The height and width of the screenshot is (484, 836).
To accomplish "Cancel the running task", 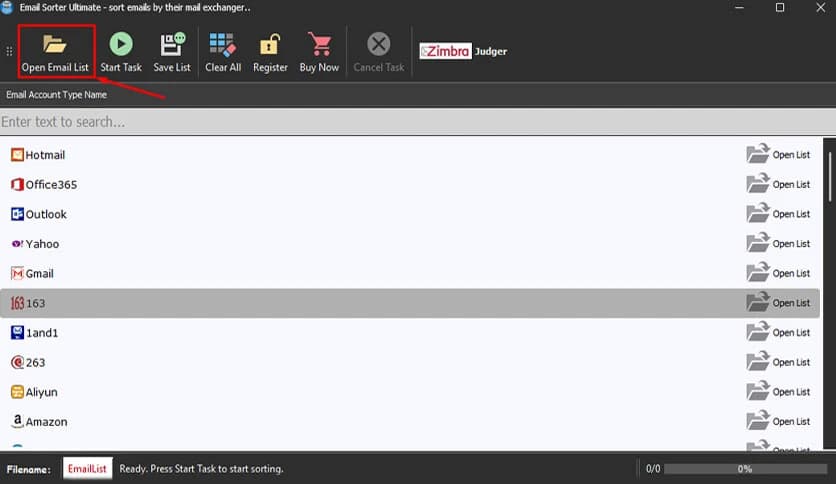I will pos(379,53).
